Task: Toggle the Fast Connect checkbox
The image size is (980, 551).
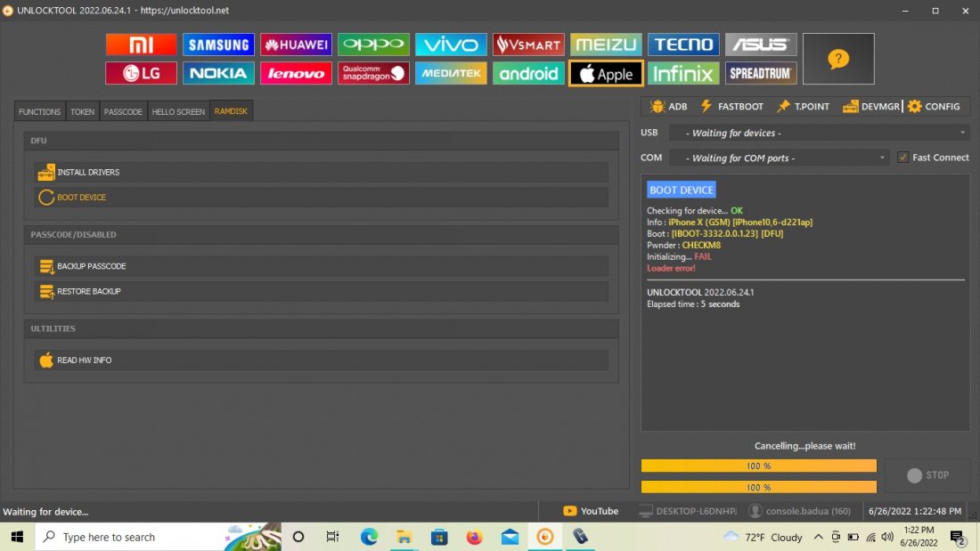Action: click(902, 158)
